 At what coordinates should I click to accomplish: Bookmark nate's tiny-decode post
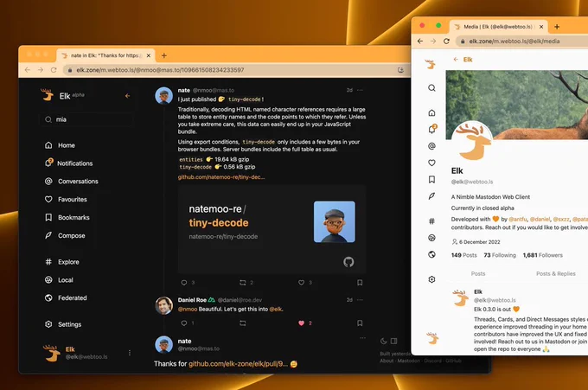click(x=360, y=283)
